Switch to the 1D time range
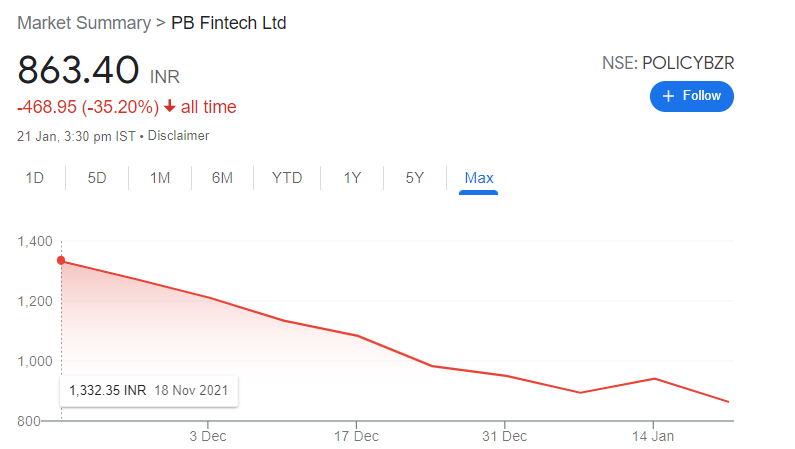Viewport: 795px width, 449px height. (x=34, y=178)
